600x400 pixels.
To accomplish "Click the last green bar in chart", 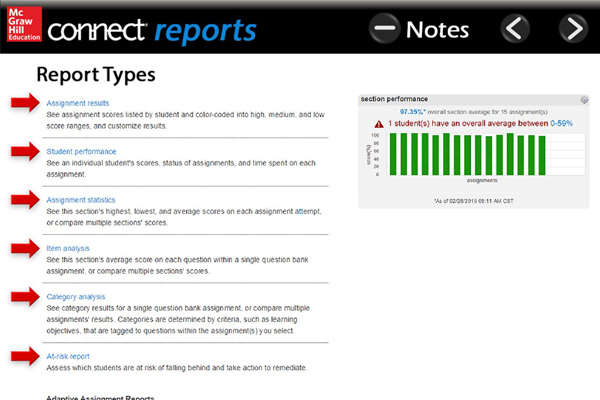I will tap(542, 155).
